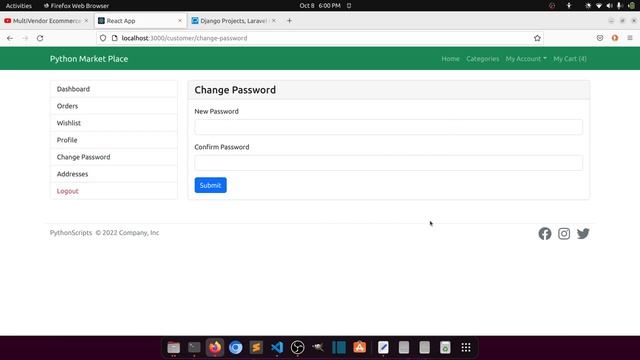Switch to the React App tab

(139, 20)
